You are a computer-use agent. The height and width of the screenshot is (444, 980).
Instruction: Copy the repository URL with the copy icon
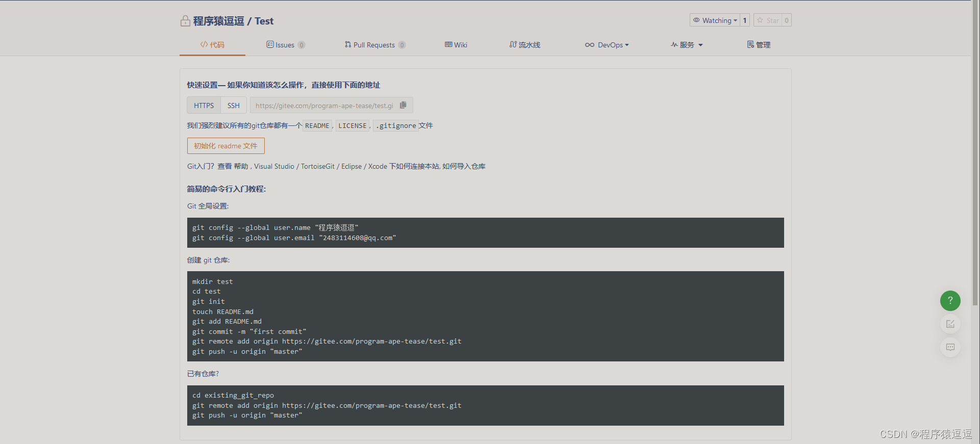coord(403,105)
